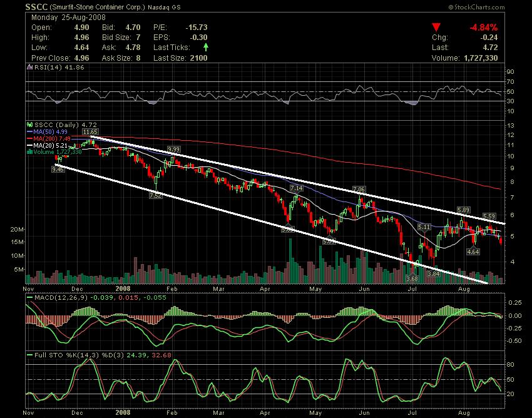
Task: Click the Chg value -0.24
Action: tap(489, 38)
